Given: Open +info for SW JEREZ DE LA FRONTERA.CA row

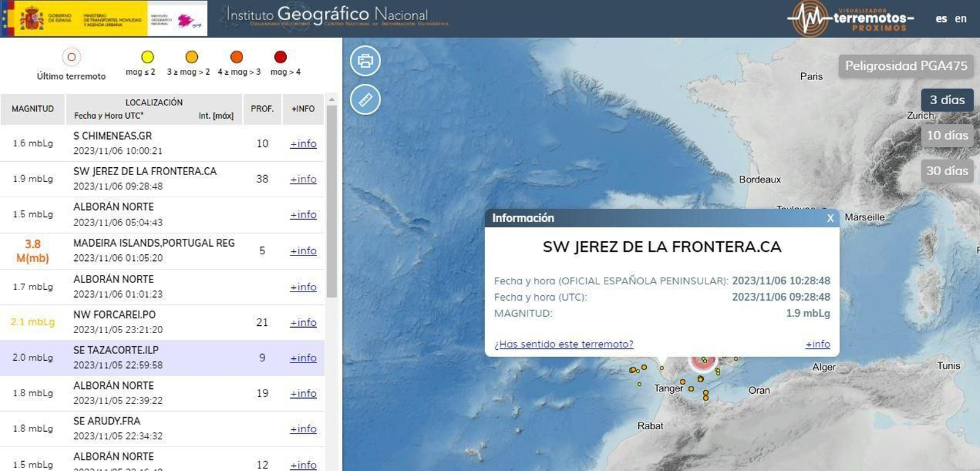Looking at the screenshot, I should click(x=303, y=179).
